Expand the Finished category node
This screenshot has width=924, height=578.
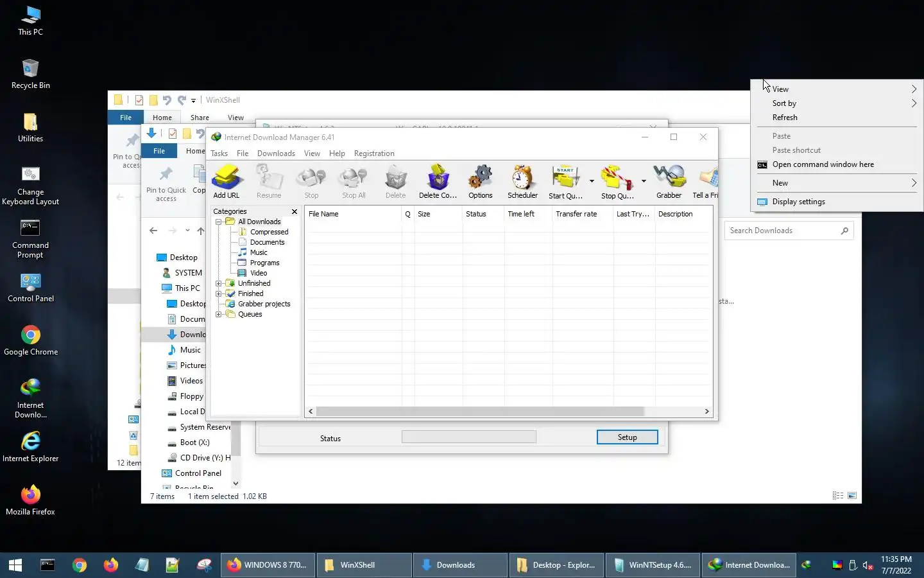tap(218, 293)
